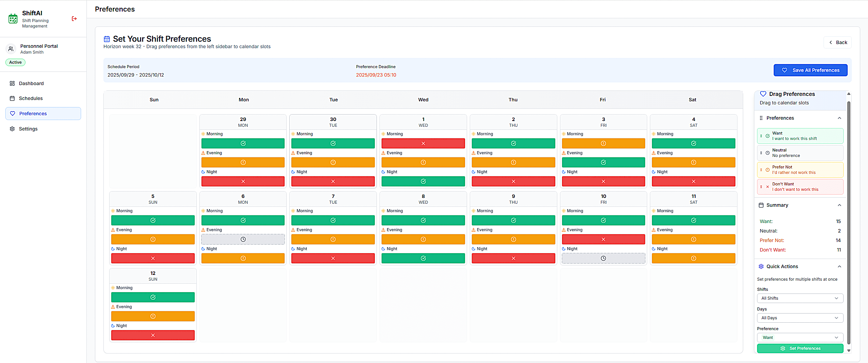Viewport: 868px width, 363px height.
Task: Click the heart icon beside Drag Preferences
Action: point(763,94)
